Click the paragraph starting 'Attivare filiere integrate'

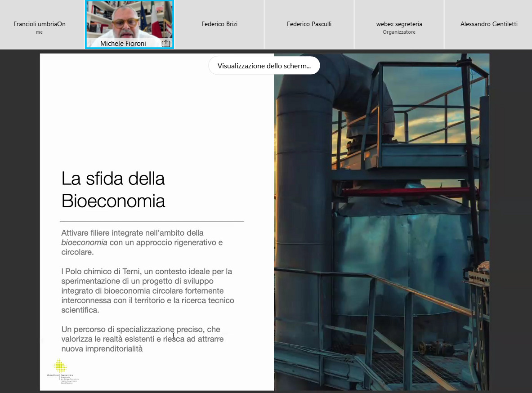[x=142, y=242]
